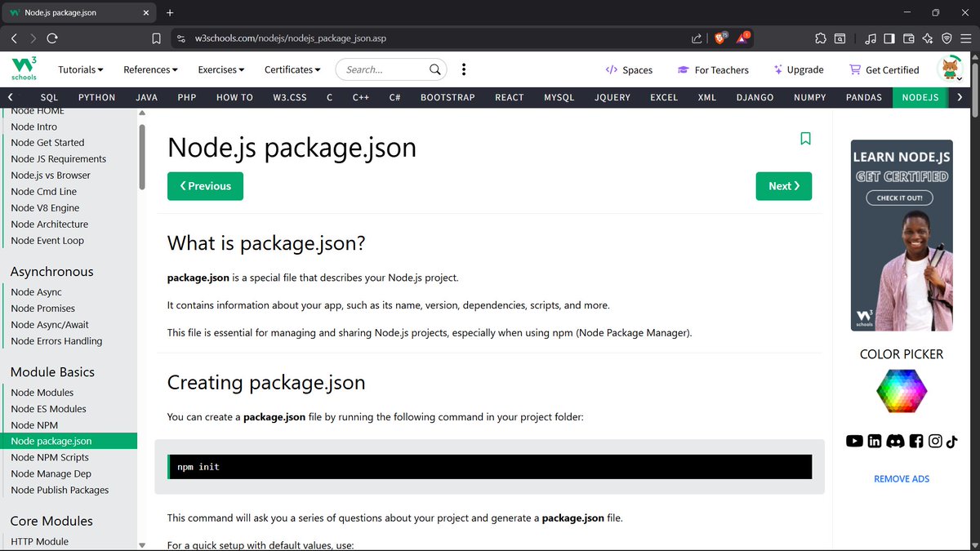Select the JAVA topic tab
980x551 pixels.
point(146,97)
